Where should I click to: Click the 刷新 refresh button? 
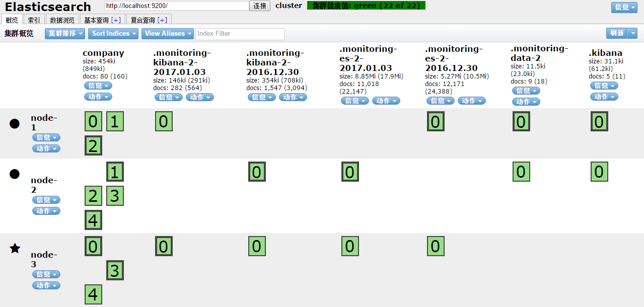pyautogui.click(x=617, y=33)
